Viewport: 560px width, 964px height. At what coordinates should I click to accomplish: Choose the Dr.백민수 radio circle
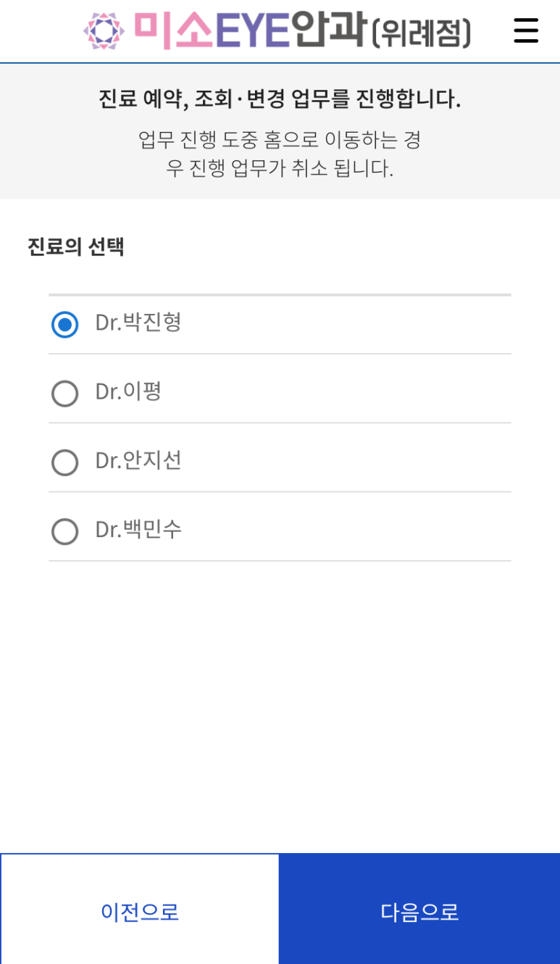click(x=64, y=531)
